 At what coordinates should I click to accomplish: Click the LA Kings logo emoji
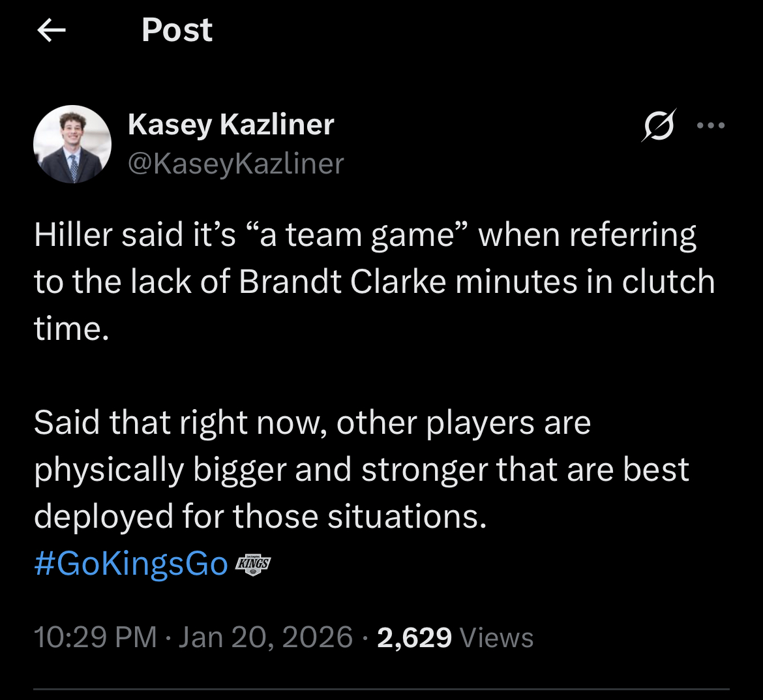point(252,564)
